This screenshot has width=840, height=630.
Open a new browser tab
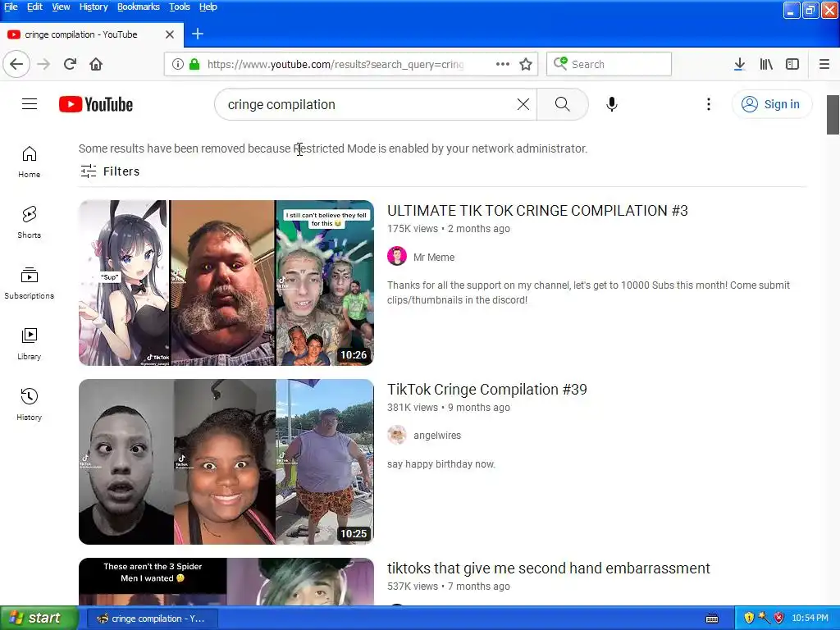tap(197, 34)
